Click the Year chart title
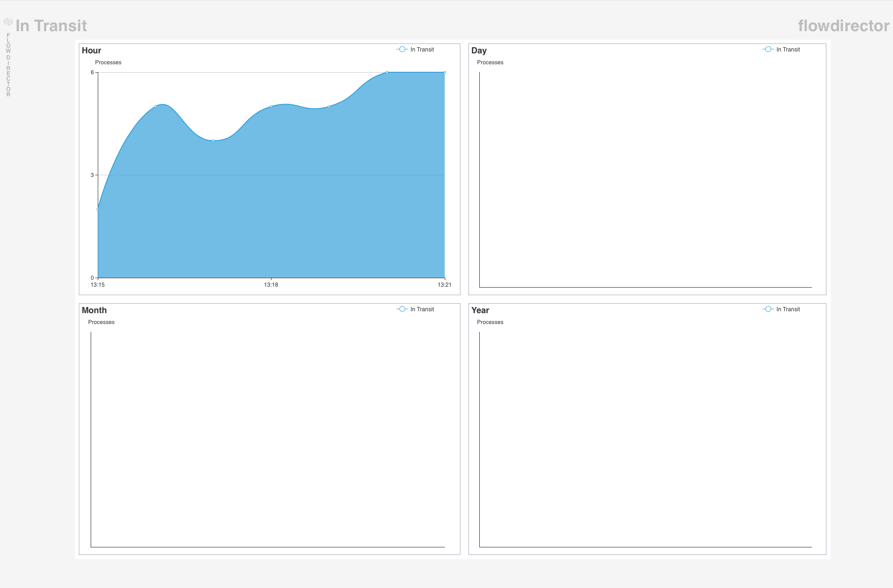893x588 pixels. 480,310
